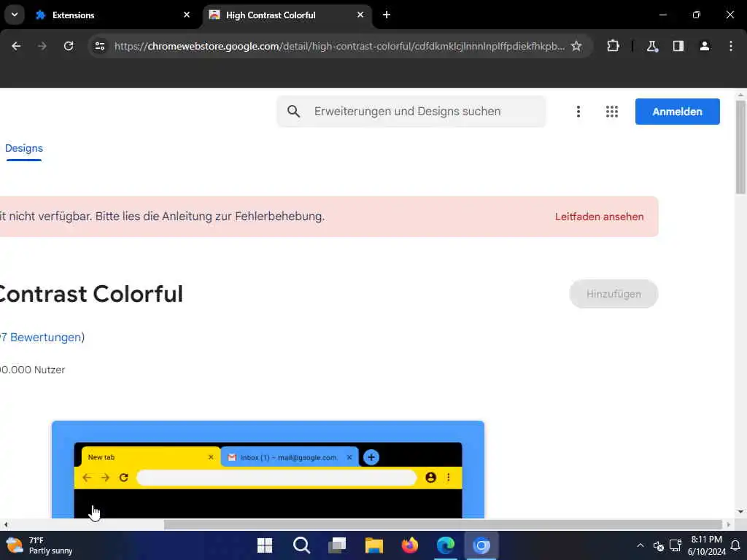Open the clock showing 8:11 PM

(706, 545)
